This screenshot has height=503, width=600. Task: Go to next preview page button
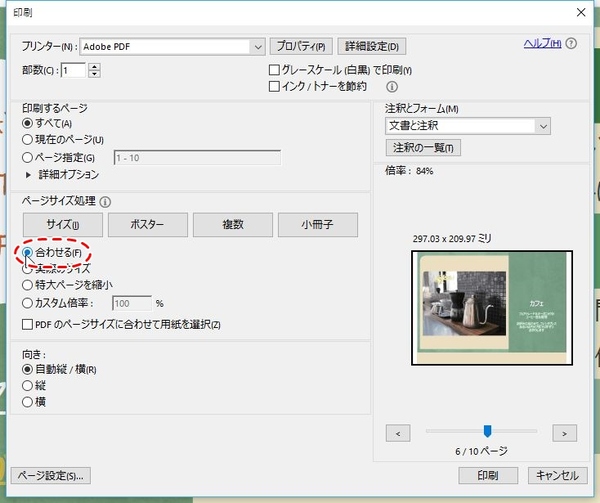point(564,433)
